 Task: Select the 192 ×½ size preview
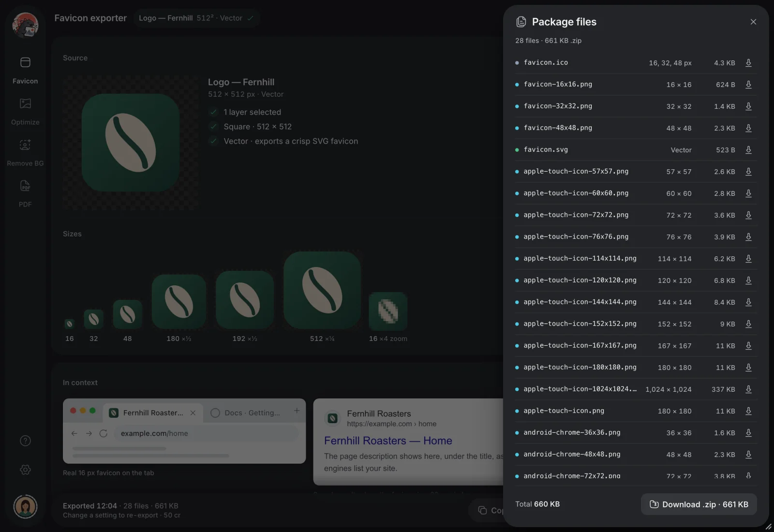pos(245,300)
